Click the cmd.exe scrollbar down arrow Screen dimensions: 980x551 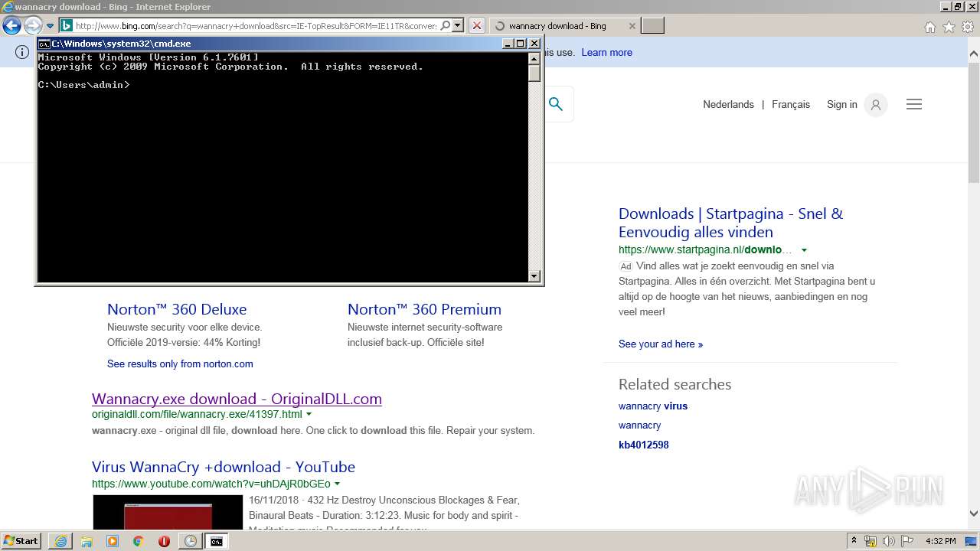pos(534,276)
